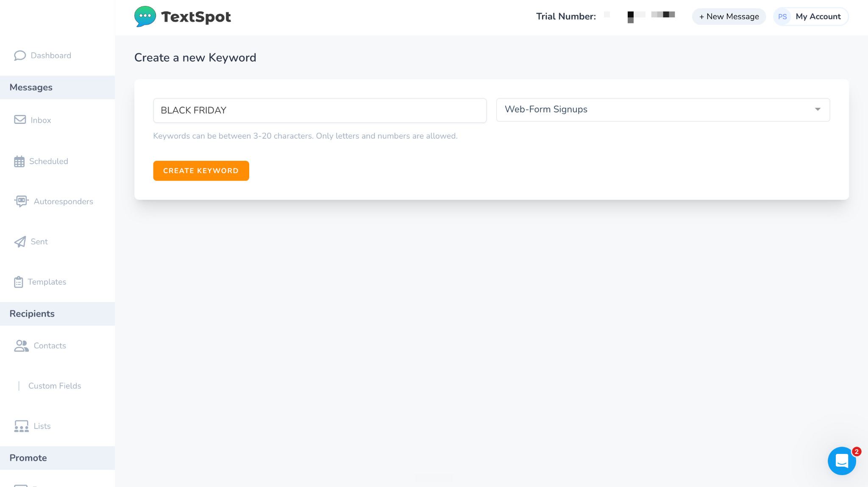Viewport: 868px width, 487px height.
Task: Click the Create a new Keyword heading
Action: pyautogui.click(x=195, y=58)
